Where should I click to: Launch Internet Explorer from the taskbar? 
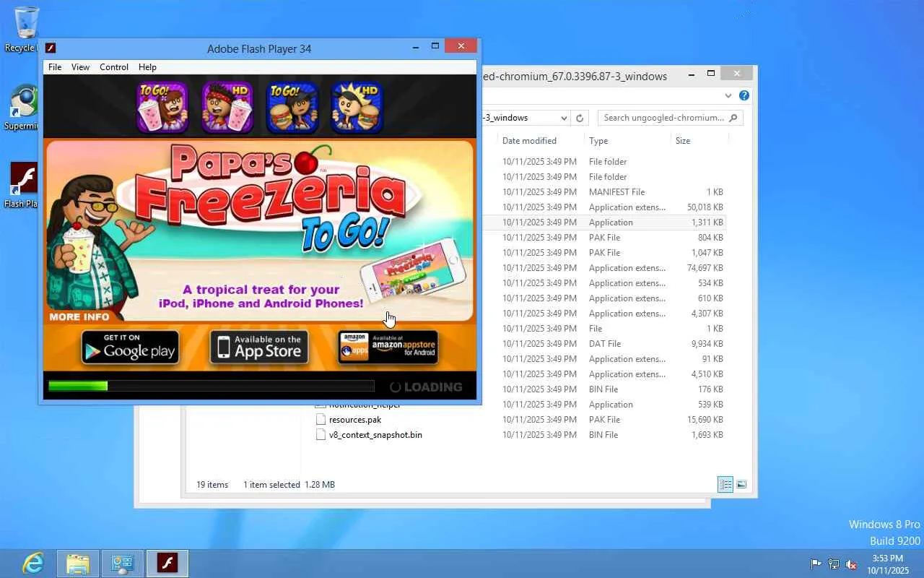click(33, 564)
